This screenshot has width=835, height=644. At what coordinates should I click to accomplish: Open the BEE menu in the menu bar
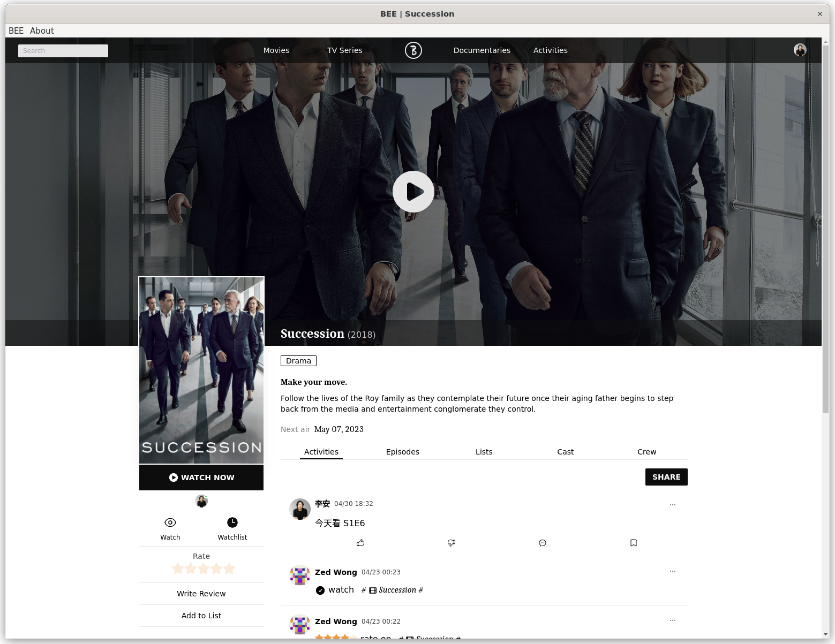point(16,31)
